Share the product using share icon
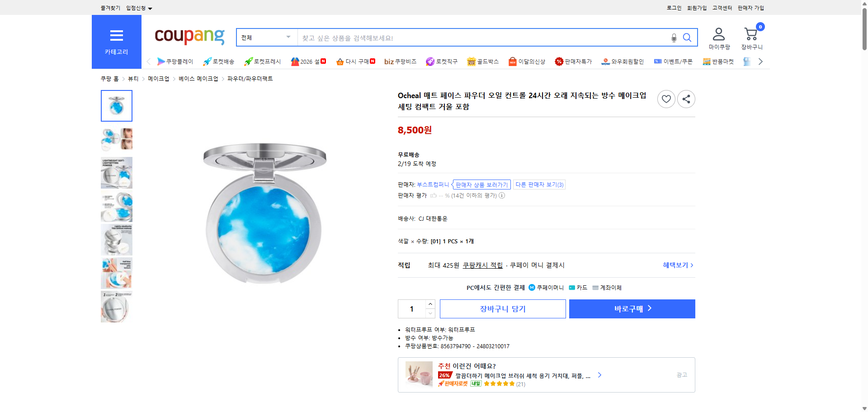This screenshot has width=868, height=412. pos(686,99)
